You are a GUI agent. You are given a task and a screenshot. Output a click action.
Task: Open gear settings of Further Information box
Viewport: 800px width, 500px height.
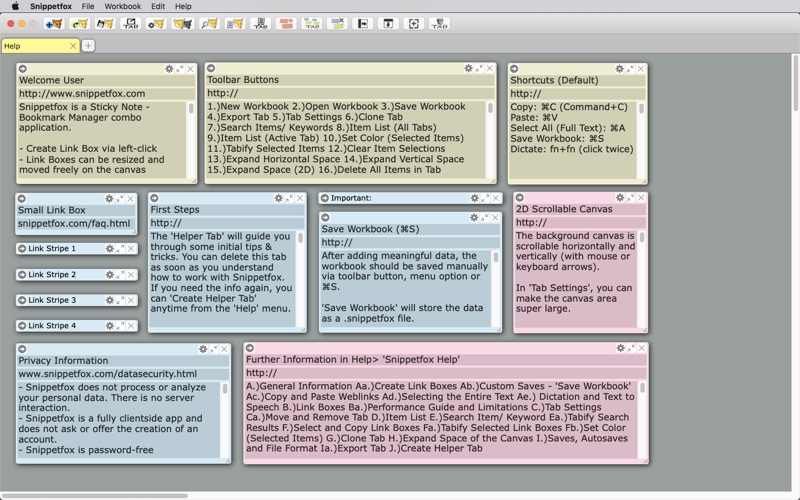pyautogui.click(x=620, y=348)
